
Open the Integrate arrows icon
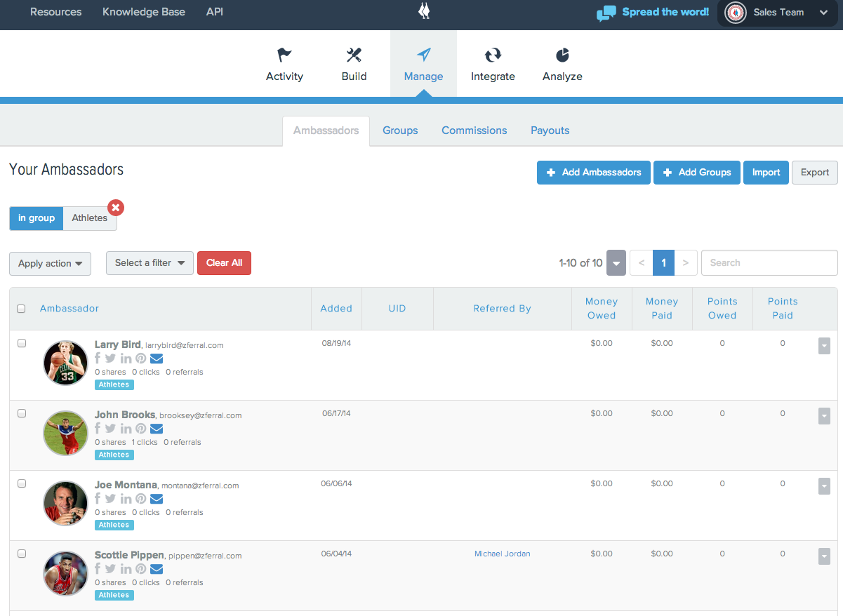493,55
